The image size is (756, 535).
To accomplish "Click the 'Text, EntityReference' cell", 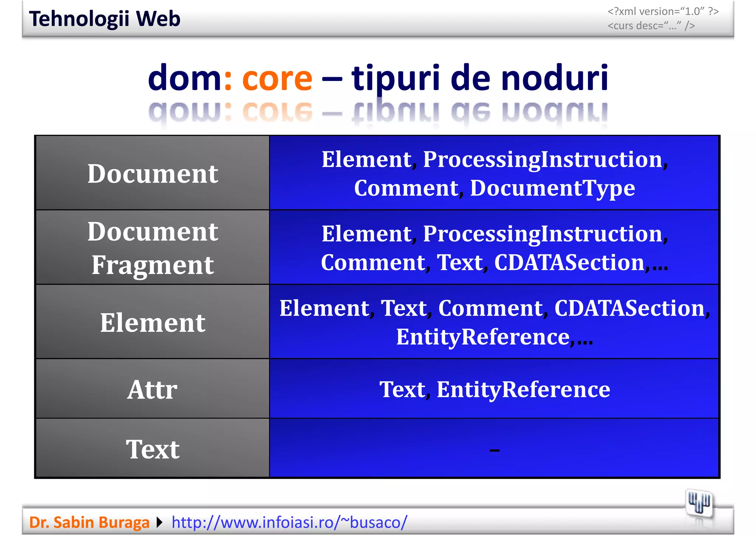I will tap(494, 389).
